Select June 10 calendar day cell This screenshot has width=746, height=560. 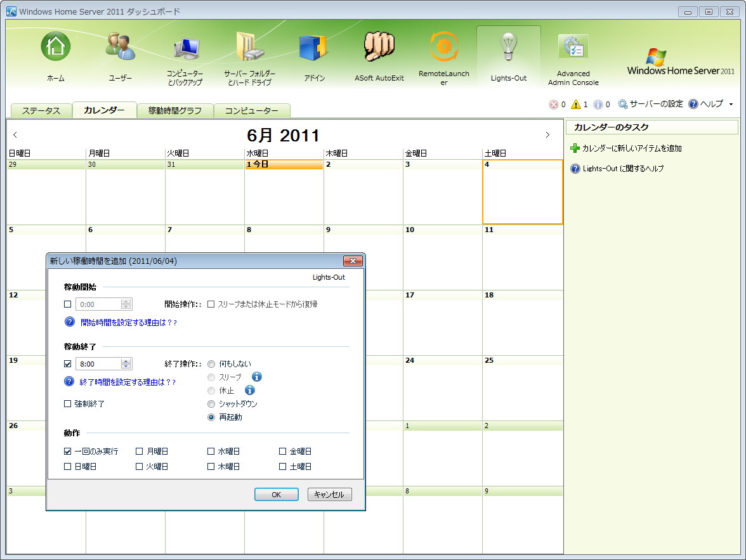click(443, 257)
